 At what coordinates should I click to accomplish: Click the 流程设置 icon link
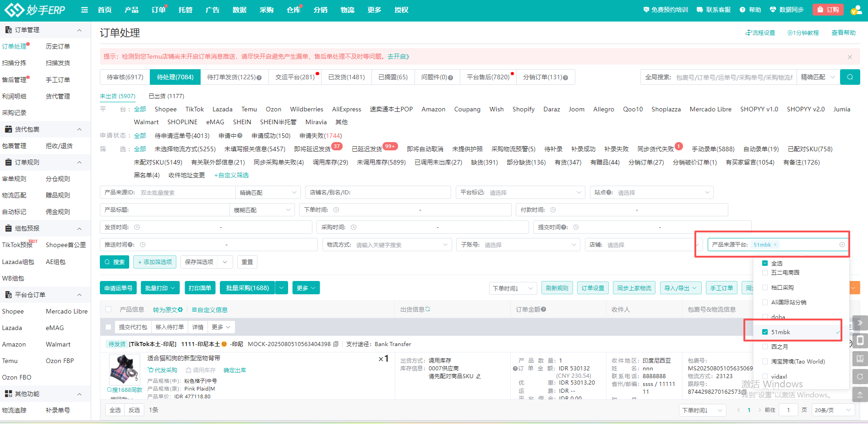[760, 33]
